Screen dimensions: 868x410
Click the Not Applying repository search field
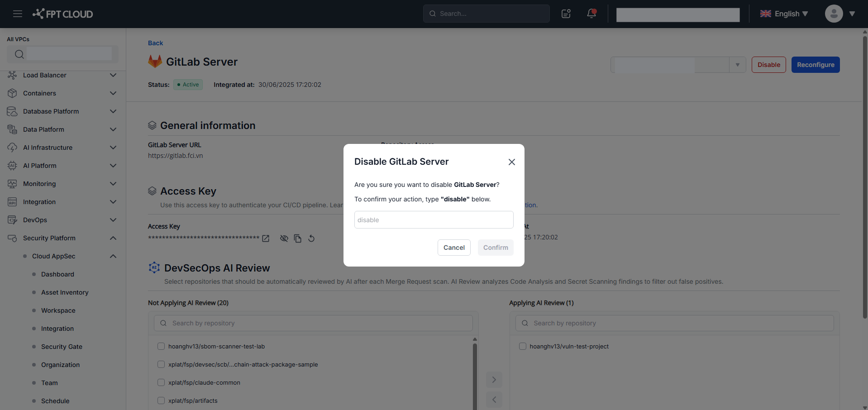tap(313, 323)
